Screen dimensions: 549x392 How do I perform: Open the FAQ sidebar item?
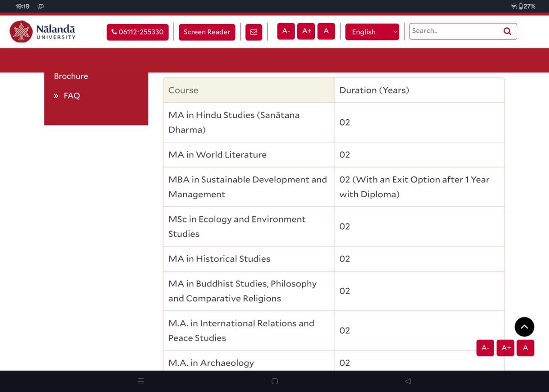click(72, 96)
